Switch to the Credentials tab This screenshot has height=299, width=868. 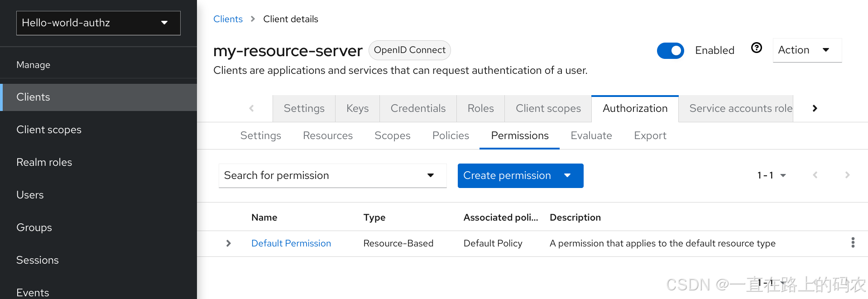pyautogui.click(x=417, y=109)
